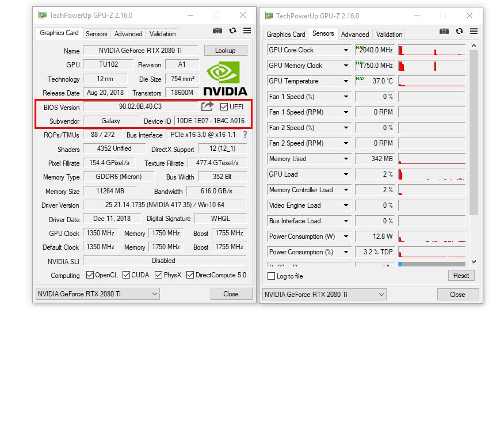The height and width of the screenshot is (431, 504).
Task: Open the Validation tab in Sensors window
Action: (x=389, y=35)
